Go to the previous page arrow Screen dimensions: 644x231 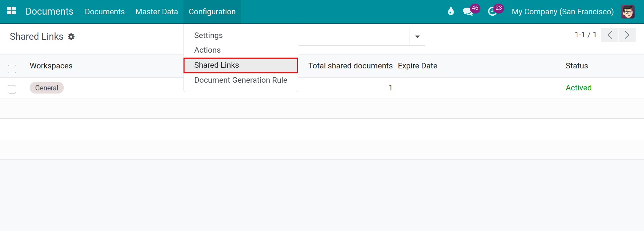pos(609,35)
